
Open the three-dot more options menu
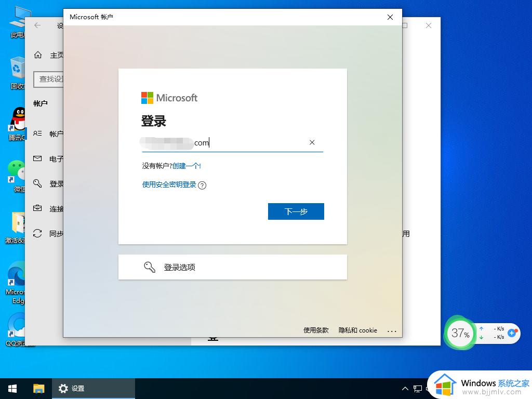click(392, 331)
